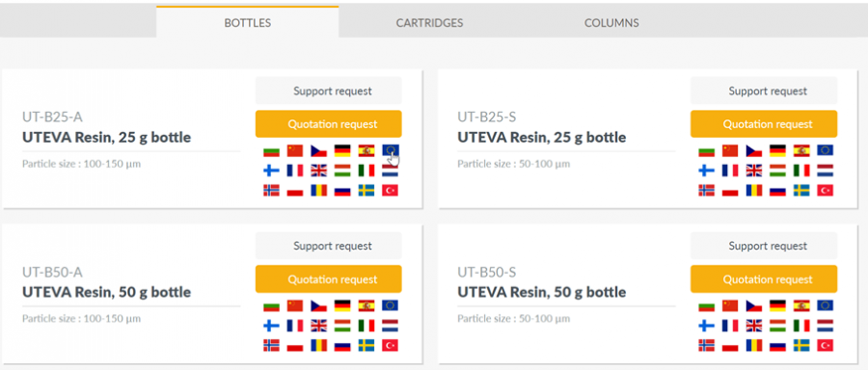The image size is (868, 370).
Task: Click Support request for UT-B25-S
Action: (x=764, y=91)
